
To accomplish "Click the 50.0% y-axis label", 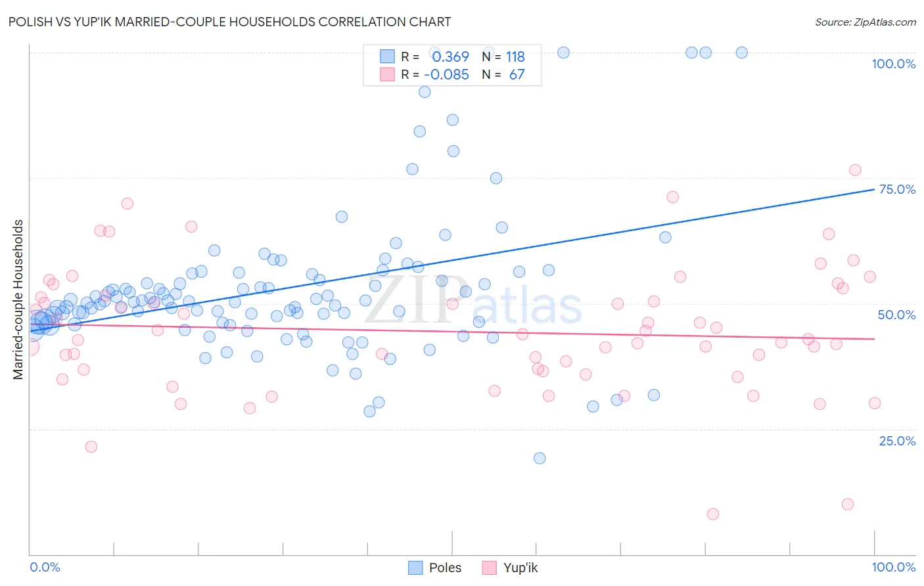I will coord(896,315).
